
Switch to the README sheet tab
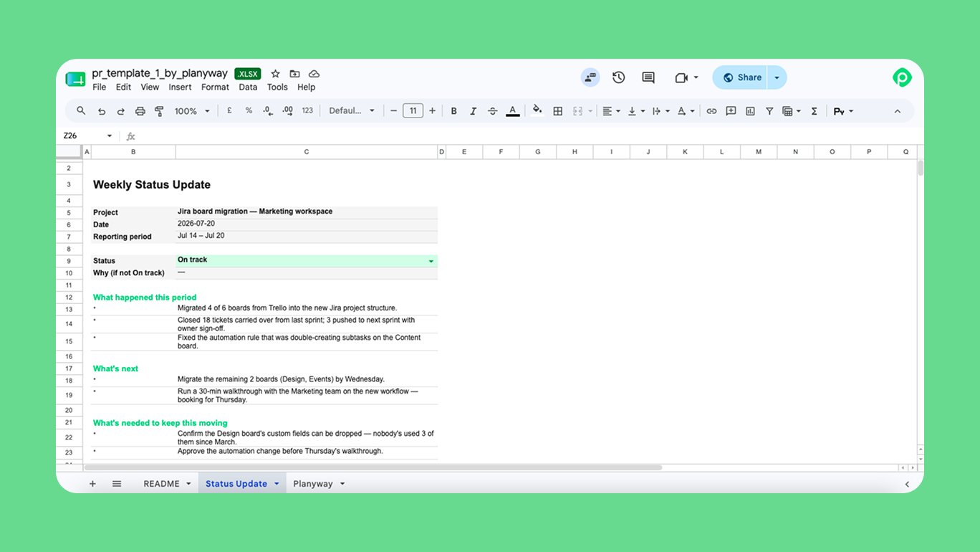[162, 484]
